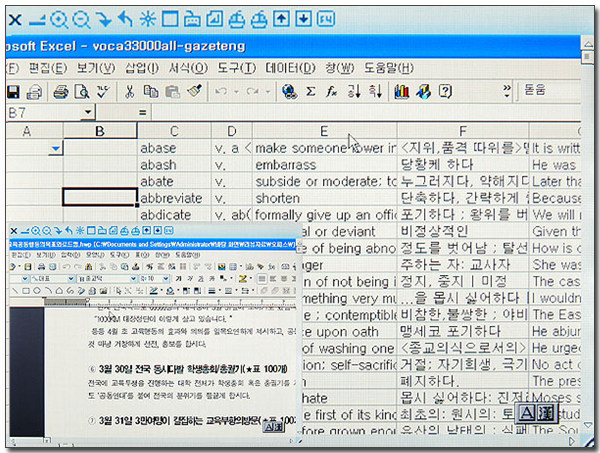Open the AutoFilter arrow in column A
This screenshot has width=600, height=453.
click(x=56, y=148)
